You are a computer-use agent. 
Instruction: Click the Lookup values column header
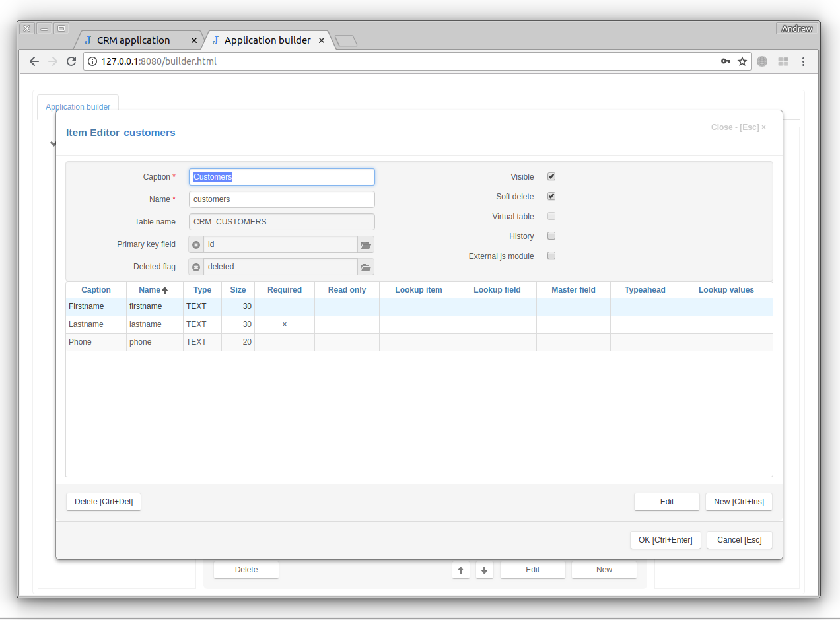click(726, 290)
